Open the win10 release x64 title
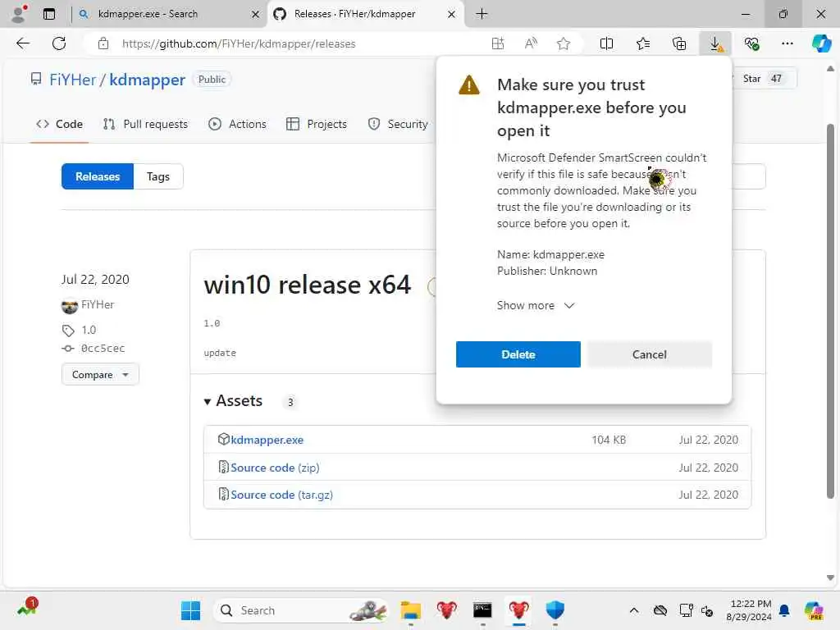The height and width of the screenshot is (630, 840). (x=307, y=285)
